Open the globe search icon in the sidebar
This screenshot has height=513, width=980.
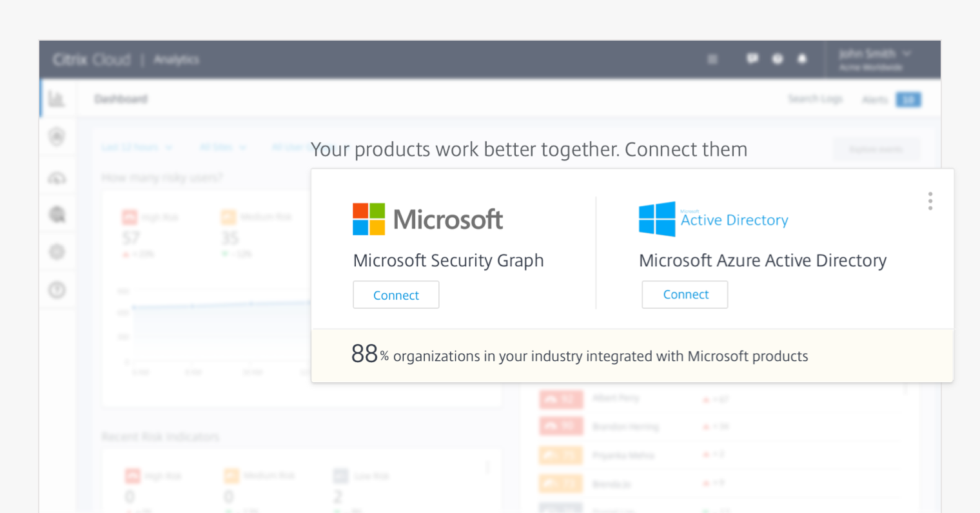(x=57, y=214)
